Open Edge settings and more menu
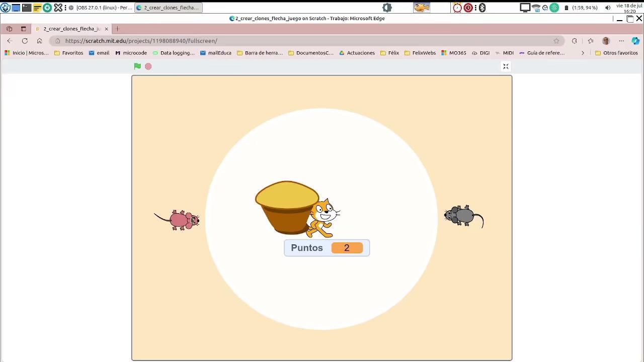The width and height of the screenshot is (644, 362). pyautogui.click(x=621, y=41)
